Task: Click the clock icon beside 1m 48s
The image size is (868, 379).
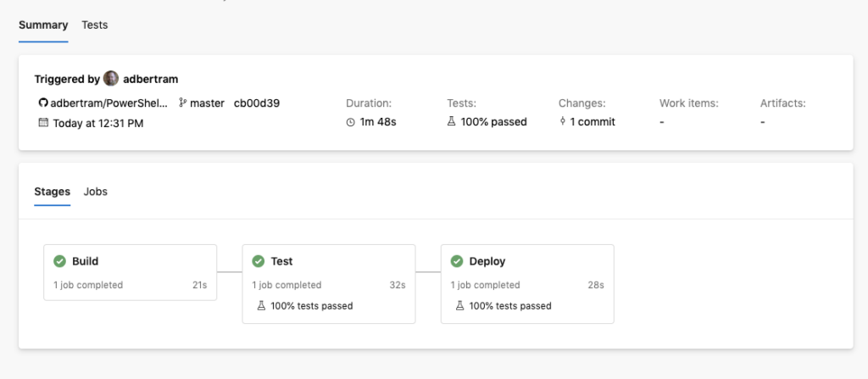Action: click(x=350, y=122)
